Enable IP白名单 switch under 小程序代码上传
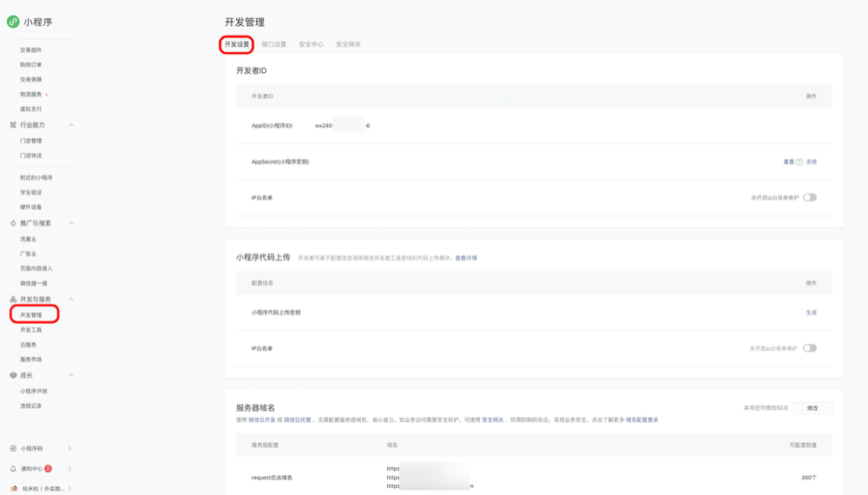The height and width of the screenshot is (495, 868). [809, 348]
